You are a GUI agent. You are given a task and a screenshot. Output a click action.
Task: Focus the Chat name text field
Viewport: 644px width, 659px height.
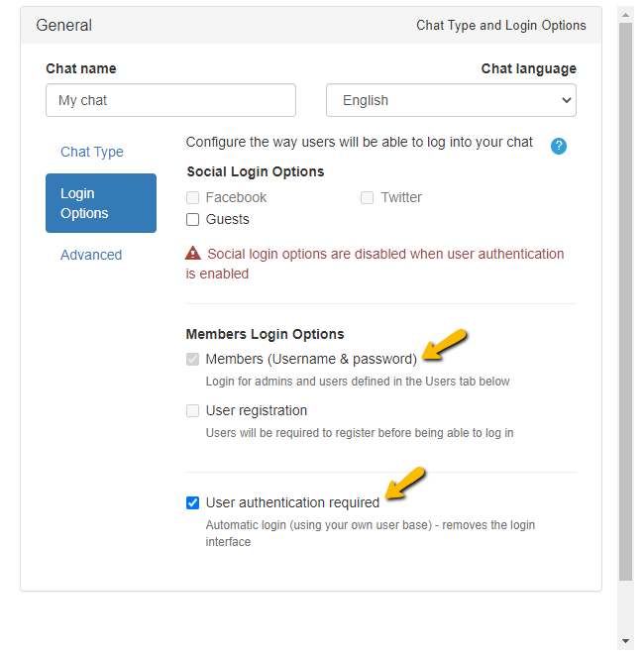[x=170, y=100]
